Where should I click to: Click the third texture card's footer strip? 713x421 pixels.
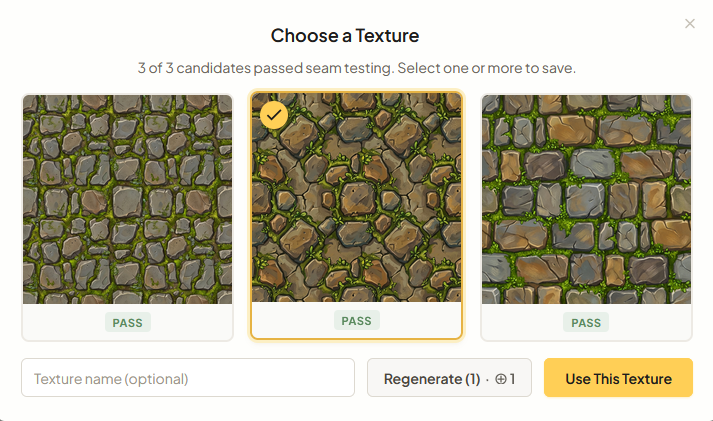[x=650, y=323]
